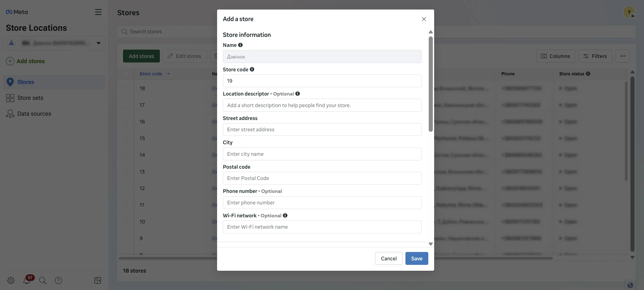This screenshot has width=644, height=290.
Task: Check the box for store 18
Action: (x=125, y=88)
